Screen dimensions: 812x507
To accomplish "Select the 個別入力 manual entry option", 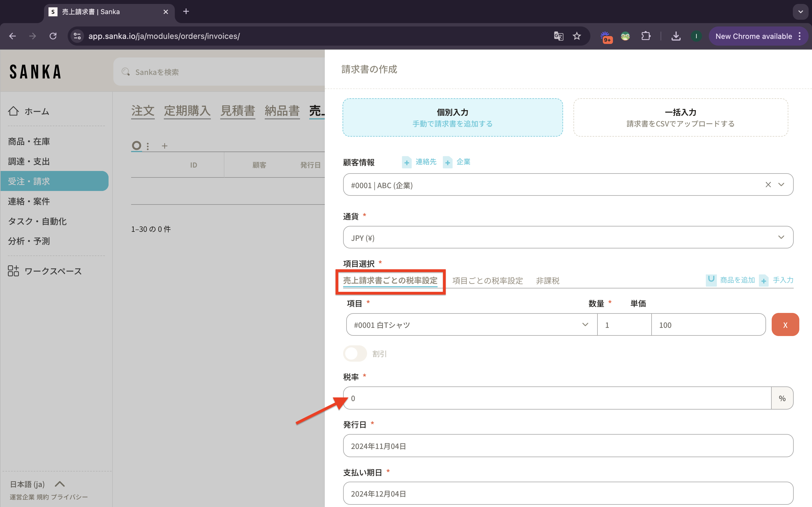I will [x=452, y=117].
